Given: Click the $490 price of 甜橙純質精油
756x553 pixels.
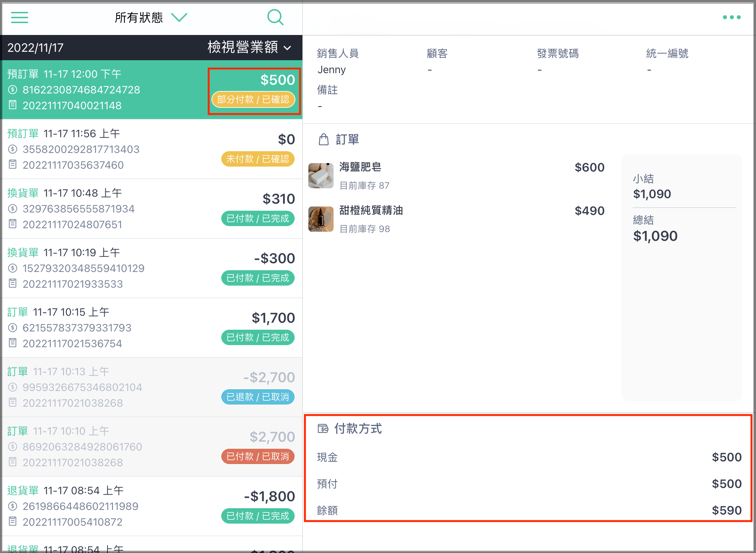Looking at the screenshot, I should point(589,211).
